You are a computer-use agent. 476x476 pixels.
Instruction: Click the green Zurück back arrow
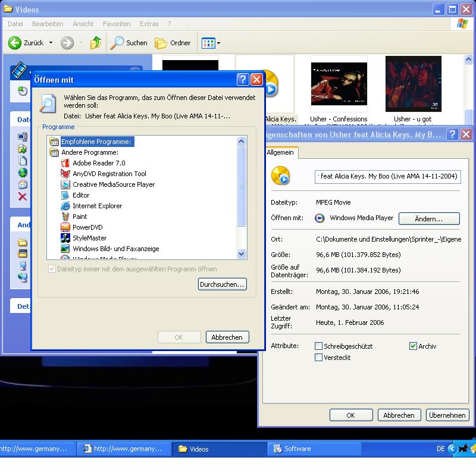[x=14, y=43]
